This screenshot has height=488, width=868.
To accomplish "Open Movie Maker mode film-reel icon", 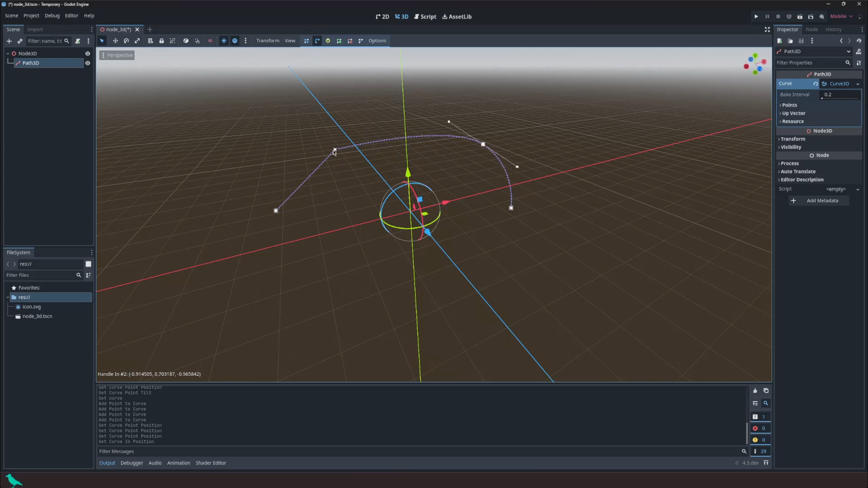I will coord(821,16).
